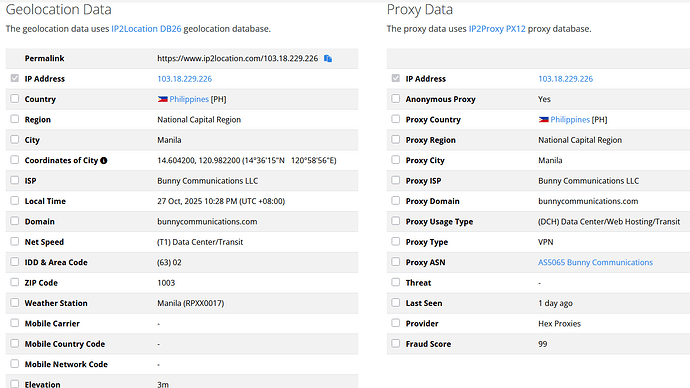Click the Domain value bunnycommunications.com
Image resolution: width=690 pixels, height=388 pixels.
(x=207, y=222)
